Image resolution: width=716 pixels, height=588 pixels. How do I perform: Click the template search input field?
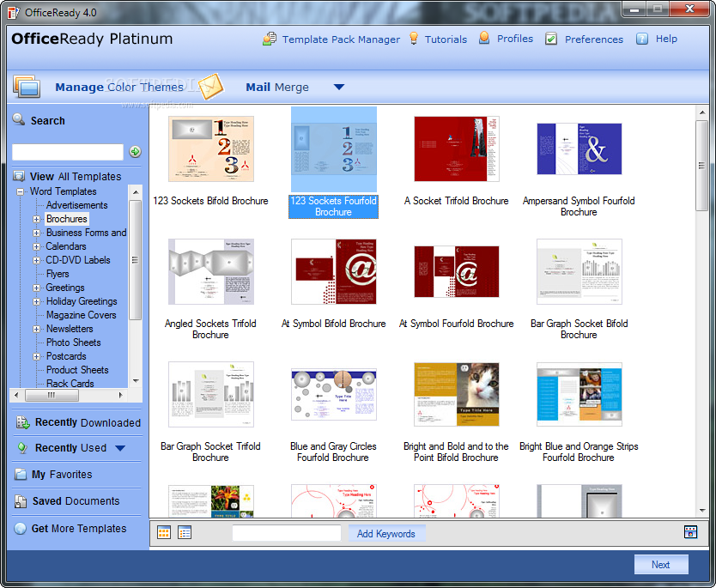pyautogui.click(x=68, y=152)
